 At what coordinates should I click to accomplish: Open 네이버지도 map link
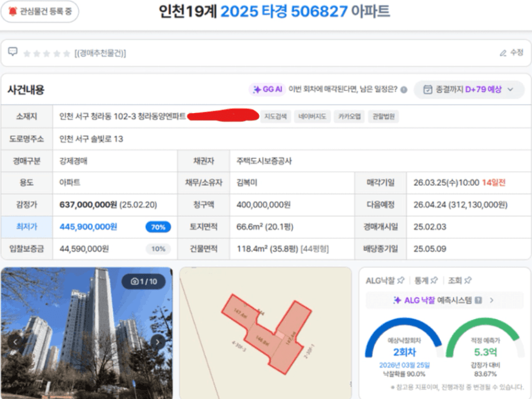coord(312,117)
